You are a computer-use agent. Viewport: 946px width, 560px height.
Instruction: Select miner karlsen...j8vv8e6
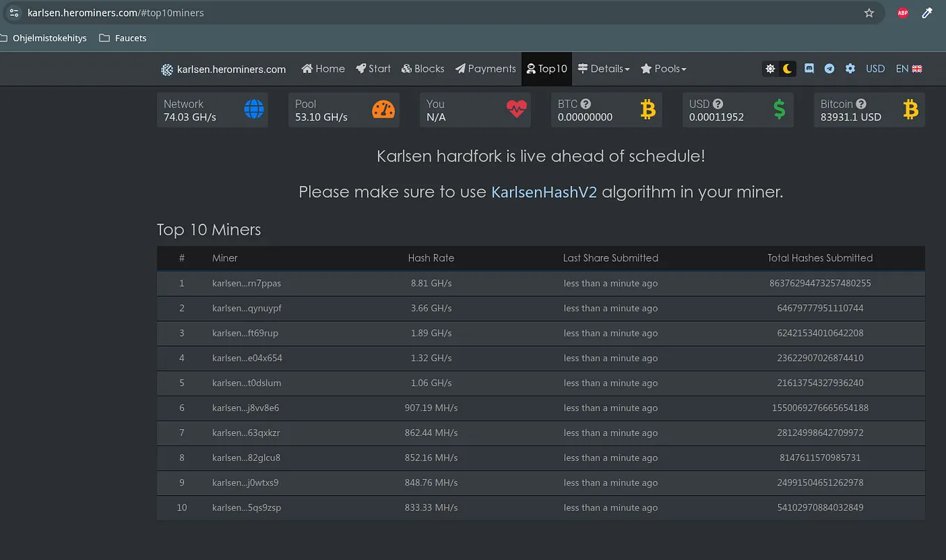(246, 408)
